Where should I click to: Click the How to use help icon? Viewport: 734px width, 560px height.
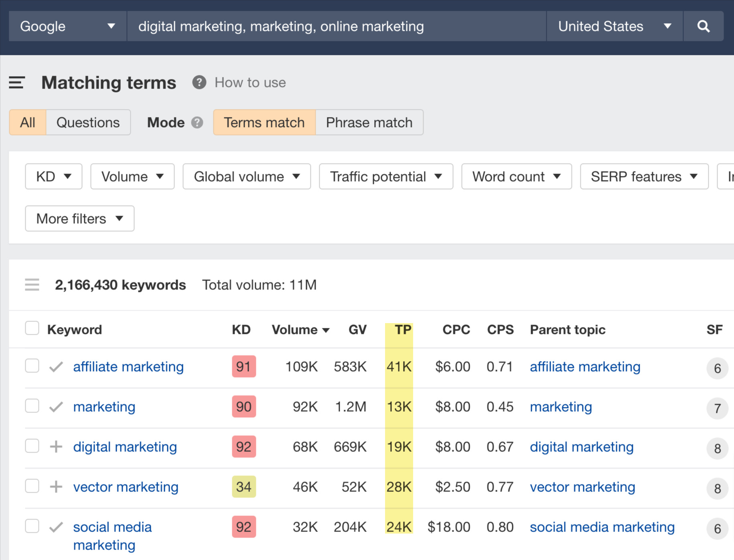(199, 83)
